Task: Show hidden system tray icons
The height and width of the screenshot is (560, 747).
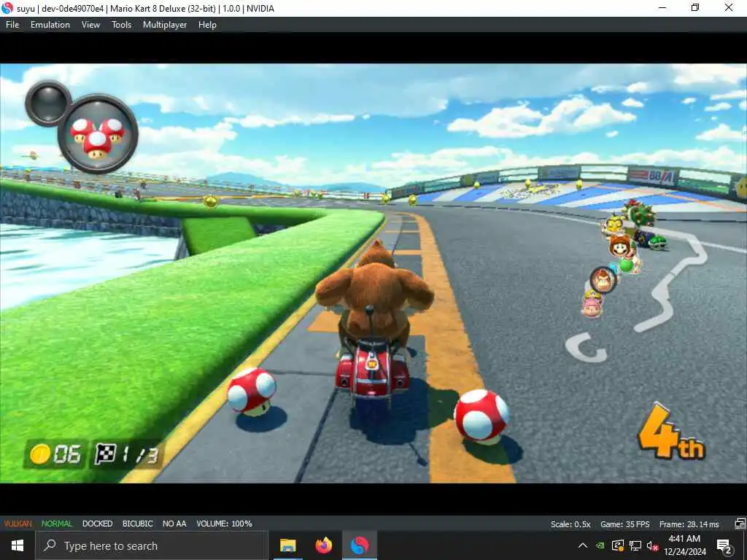Action: [583, 545]
